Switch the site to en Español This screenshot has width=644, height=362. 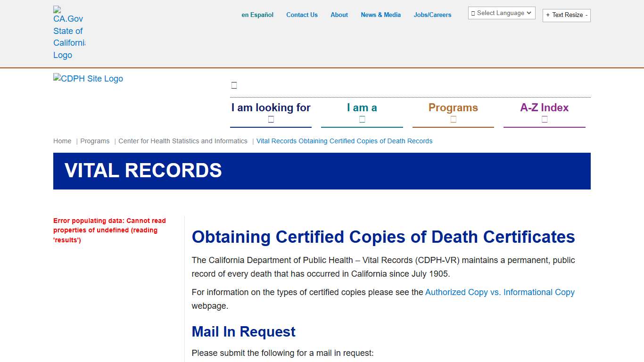point(257,15)
